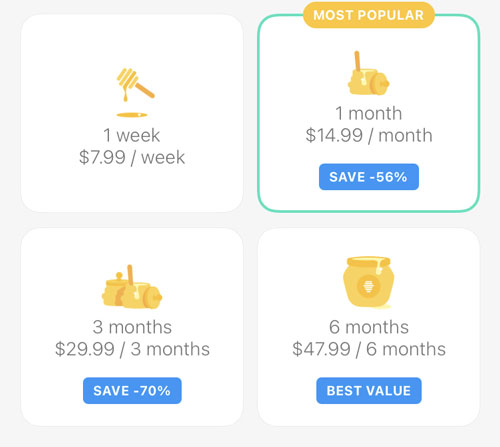Select the 1 month plan card
Screen dimensions: 500x447
tap(369, 113)
